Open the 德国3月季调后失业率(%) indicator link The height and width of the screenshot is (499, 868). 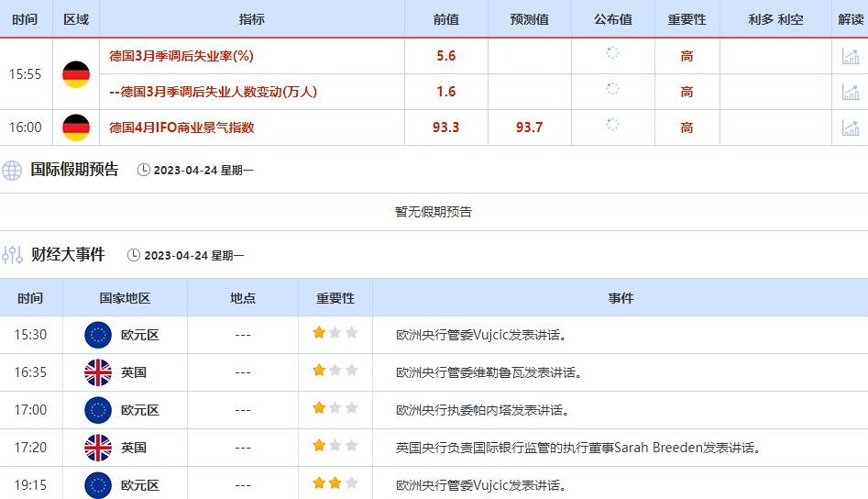[181, 56]
